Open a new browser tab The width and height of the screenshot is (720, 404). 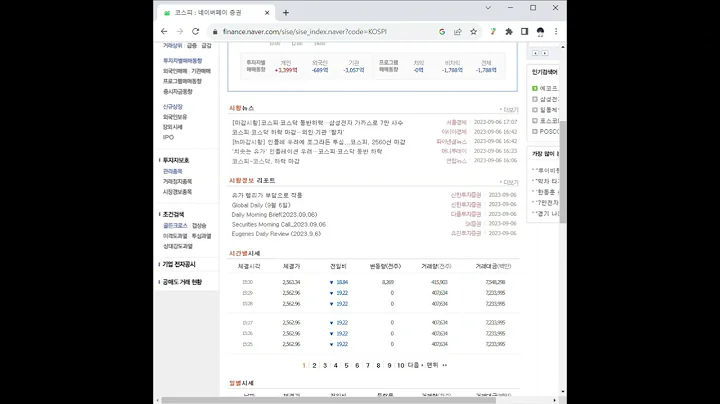286,13
